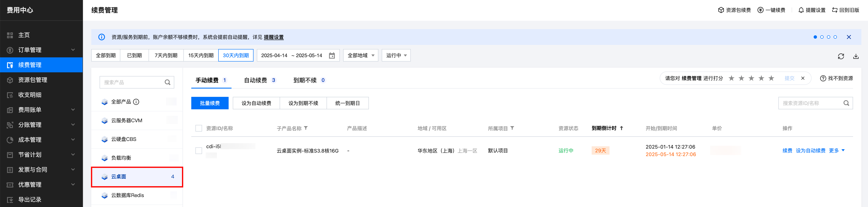Select 云桌面 in the product list
The width and height of the screenshot is (868, 207).
coord(137,177)
